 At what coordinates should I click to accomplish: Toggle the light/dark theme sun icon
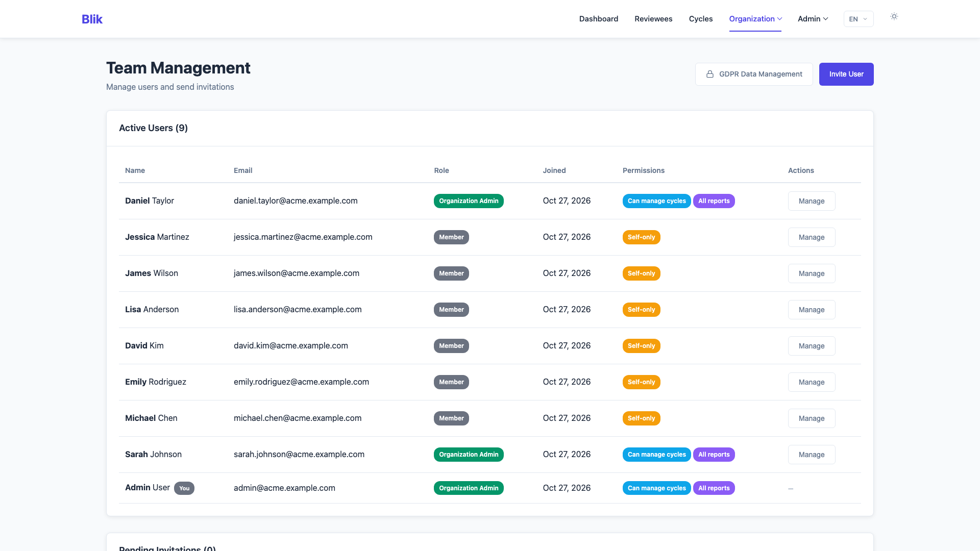click(894, 17)
